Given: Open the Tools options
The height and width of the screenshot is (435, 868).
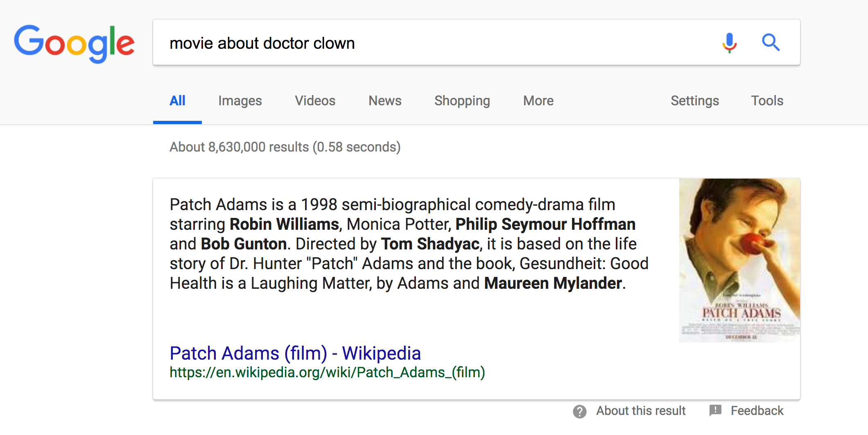Looking at the screenshot, I should (767, 101).
